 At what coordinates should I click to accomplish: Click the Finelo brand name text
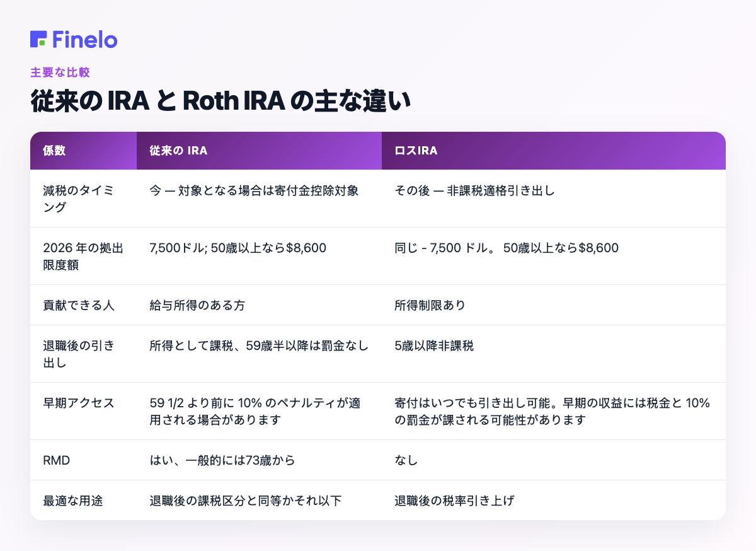point(85,39)
